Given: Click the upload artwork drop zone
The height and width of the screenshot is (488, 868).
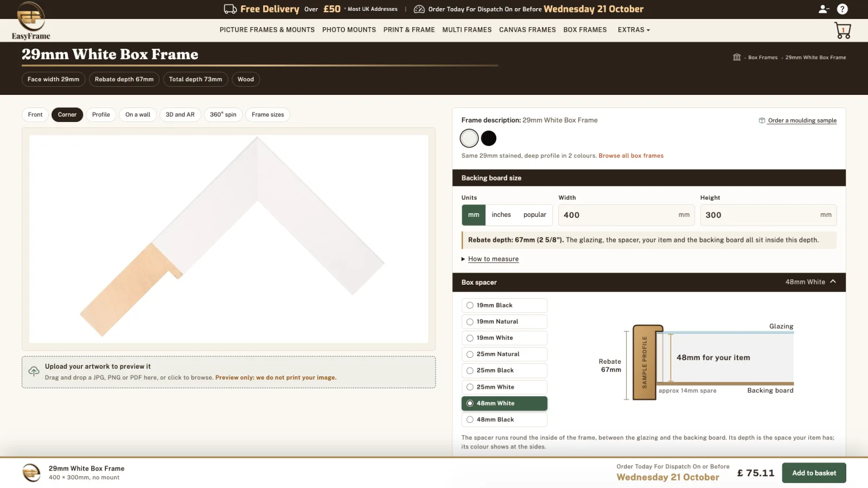Looking at the screenshot, I should coord(228,372).
